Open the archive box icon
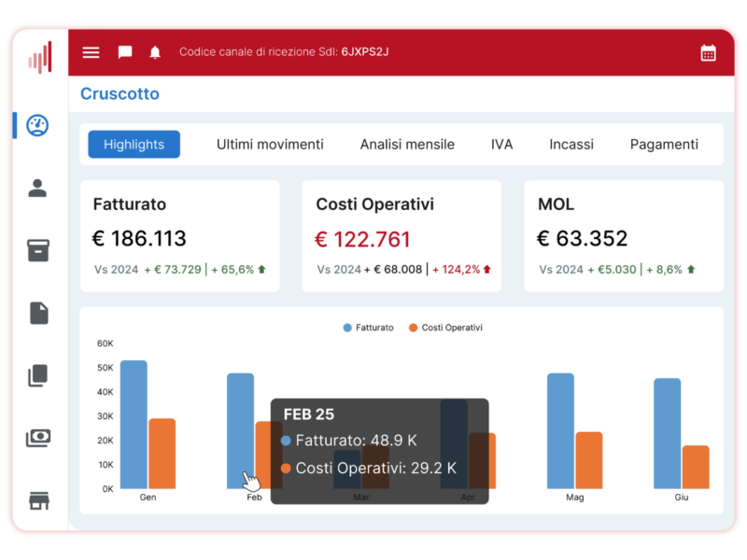This screenshot has height=560, width=747. point(37,250)
